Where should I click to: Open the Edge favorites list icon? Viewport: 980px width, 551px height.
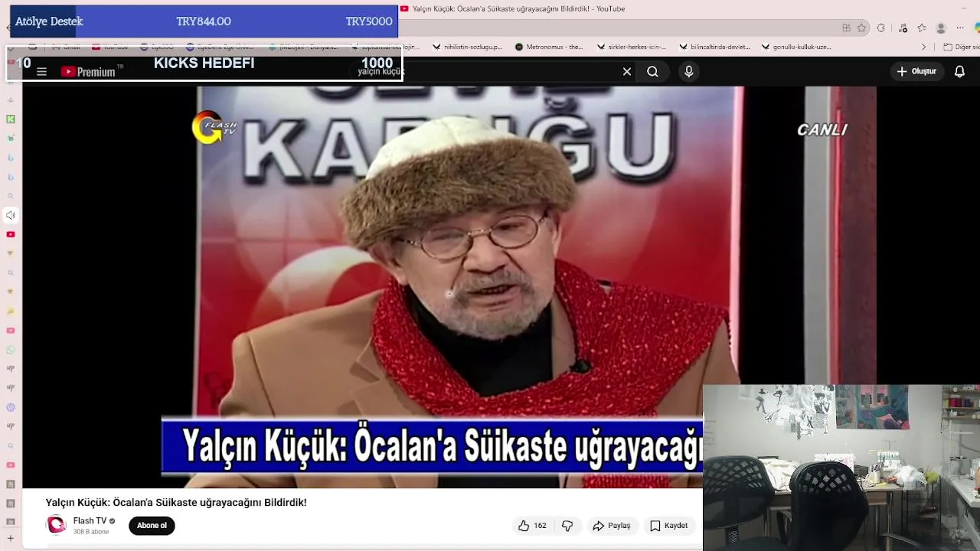(922, 28)
